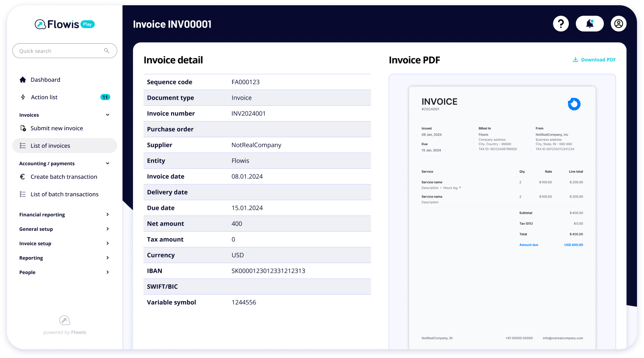Expand the Reporting section
The height and width of the screenshot is (358, 644).
coord(65,258)
